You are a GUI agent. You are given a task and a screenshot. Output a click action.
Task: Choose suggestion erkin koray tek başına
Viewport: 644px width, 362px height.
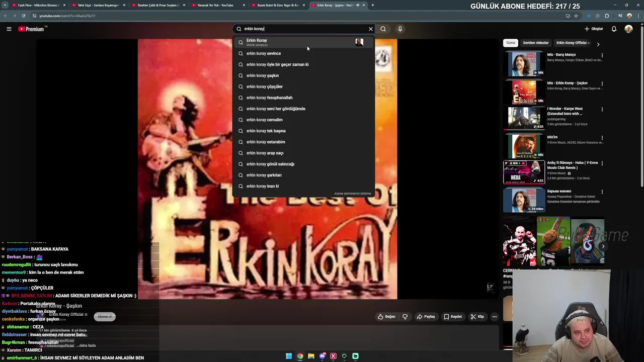303,131
